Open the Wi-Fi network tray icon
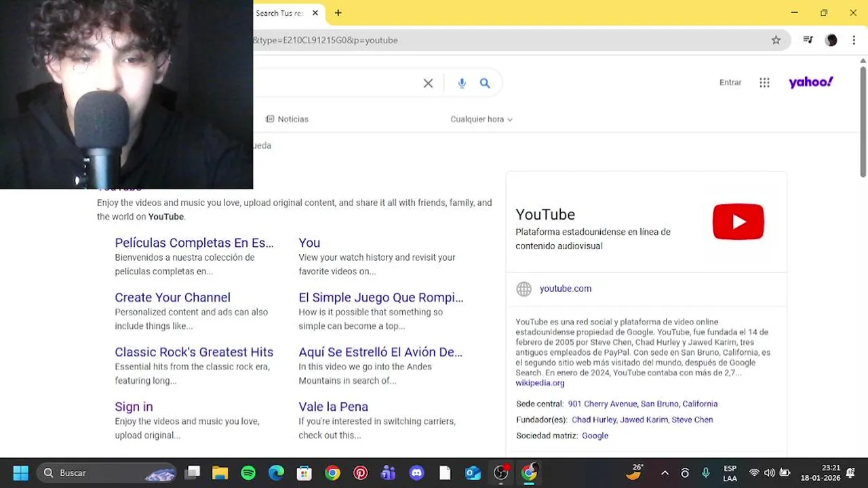The height and width of the screenshot is (488, 868). [754, 473]
